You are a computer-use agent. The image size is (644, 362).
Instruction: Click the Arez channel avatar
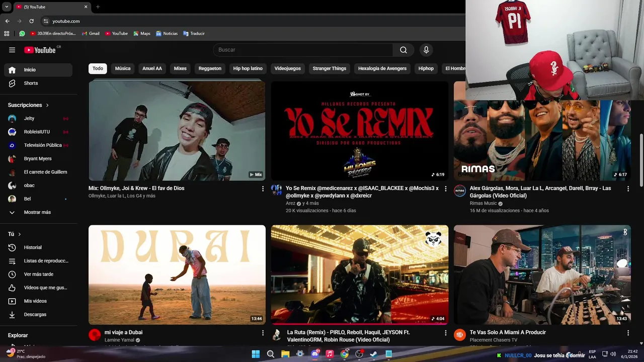point(277,190)
